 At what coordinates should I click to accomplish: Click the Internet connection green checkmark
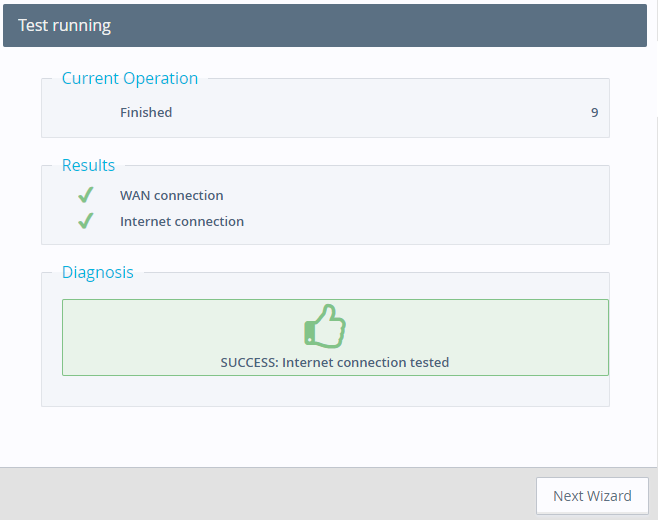[x=85, y=221]
